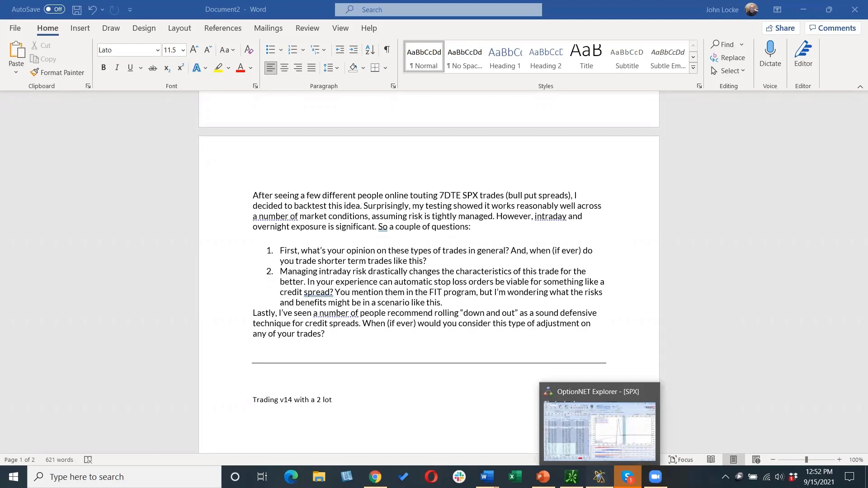The width and height of the screenshot is (868, 488).
Task: Open Zoom from the taskbar
Action: 655,477
